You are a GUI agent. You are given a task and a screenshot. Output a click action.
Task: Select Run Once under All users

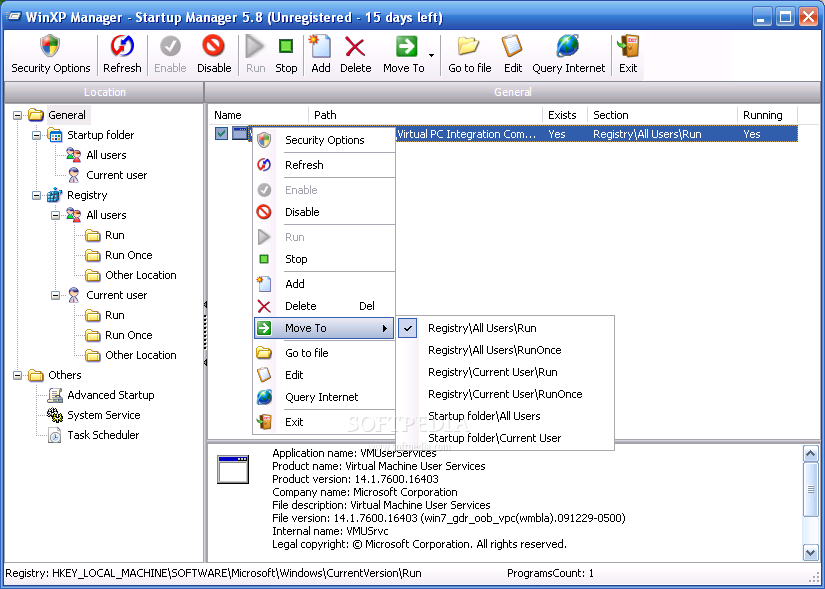tap(128, 255)
